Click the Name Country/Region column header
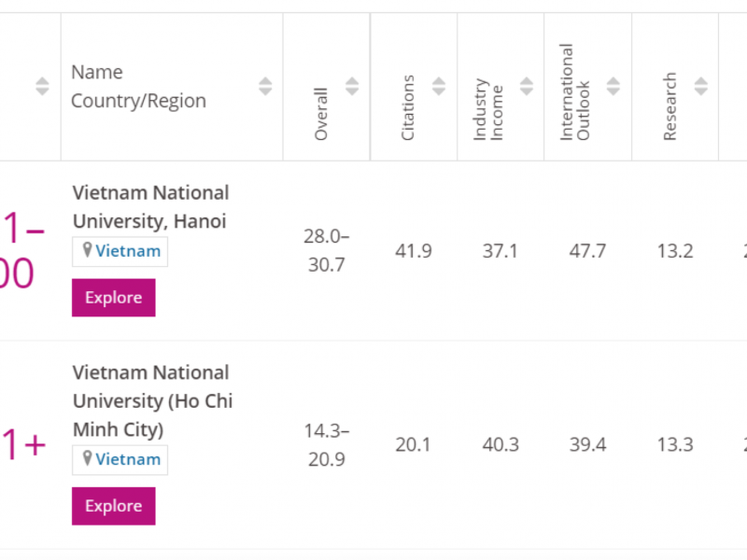Screen dimensions: 747x560 point(138,87)
